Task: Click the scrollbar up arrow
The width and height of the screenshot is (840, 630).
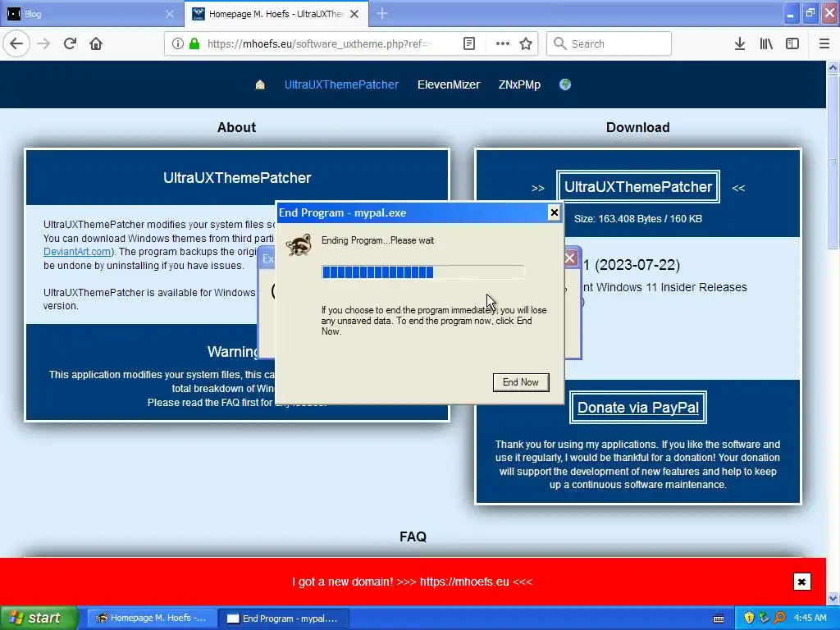Action: [x=833, y=67]
